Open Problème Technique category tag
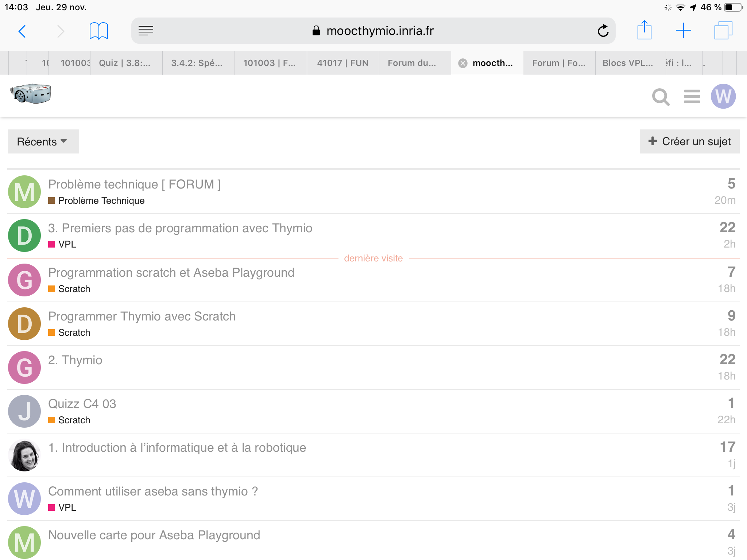This screenshot has height=560, width=747. tap(96, 201)
